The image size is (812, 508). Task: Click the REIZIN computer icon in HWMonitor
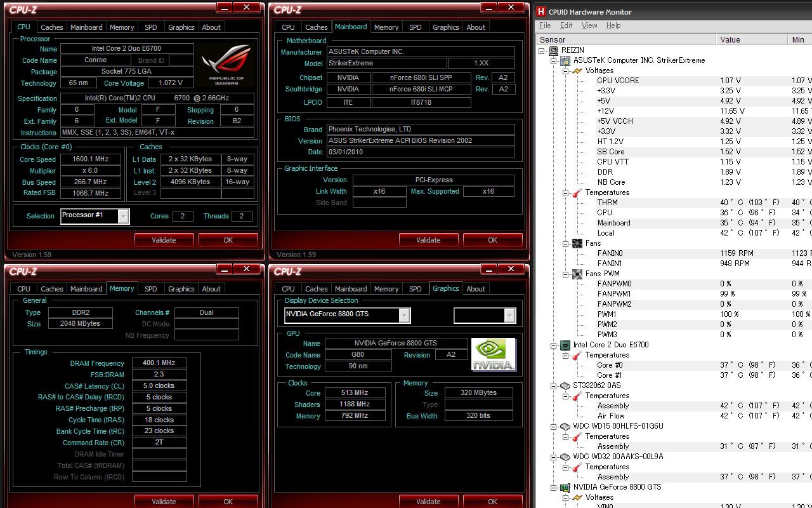(x=554, y=50)
